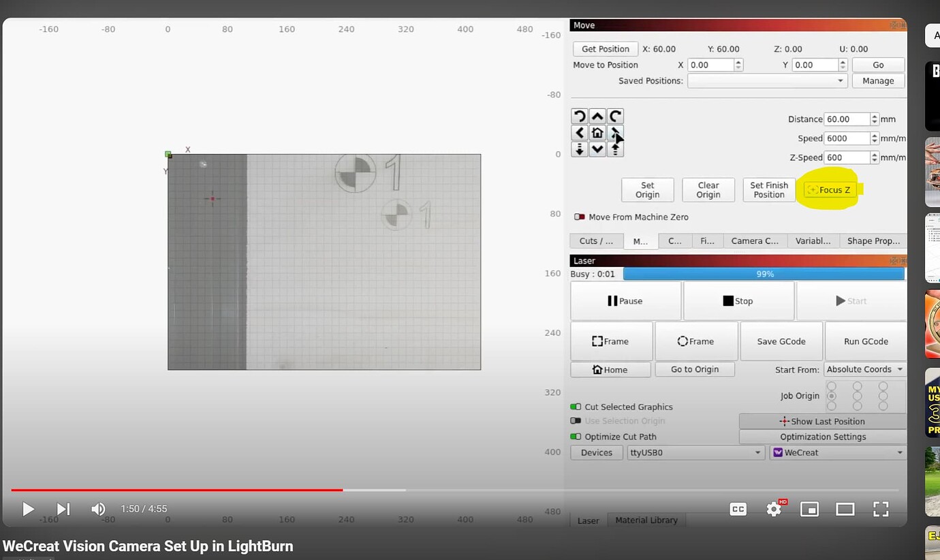This screenshot has height=560, width=940.
Task: Jog the laser upward with the up arrow
Action: click(x=597, y=116)
